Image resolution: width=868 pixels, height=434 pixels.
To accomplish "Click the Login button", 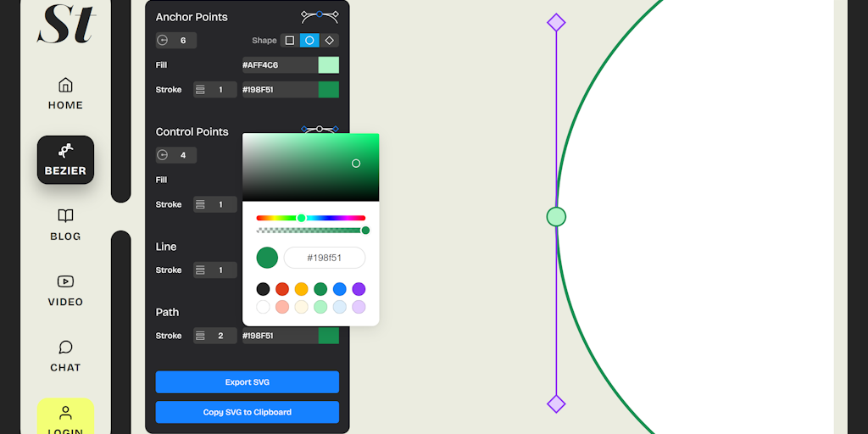I will click(65, 416).
